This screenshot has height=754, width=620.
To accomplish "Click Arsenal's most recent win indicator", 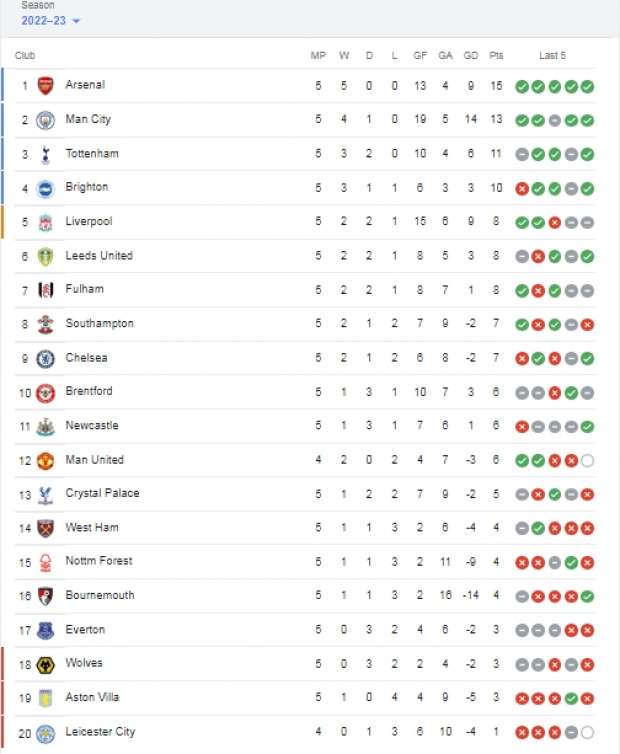I will 587,87.
